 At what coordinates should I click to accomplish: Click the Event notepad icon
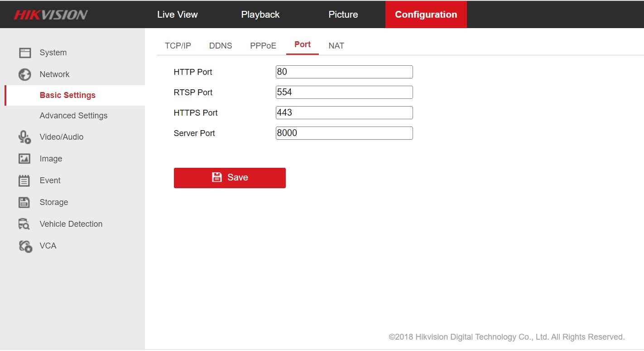24,180
